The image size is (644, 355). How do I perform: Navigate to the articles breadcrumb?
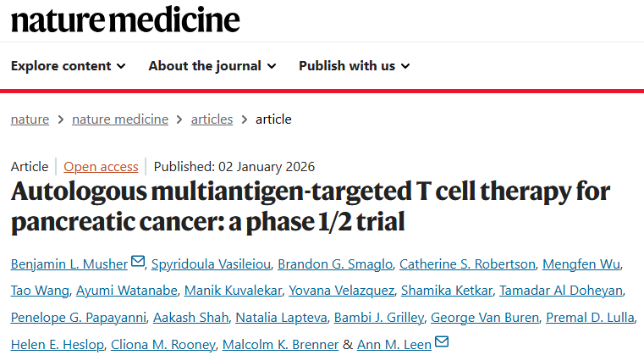[212, 119]
